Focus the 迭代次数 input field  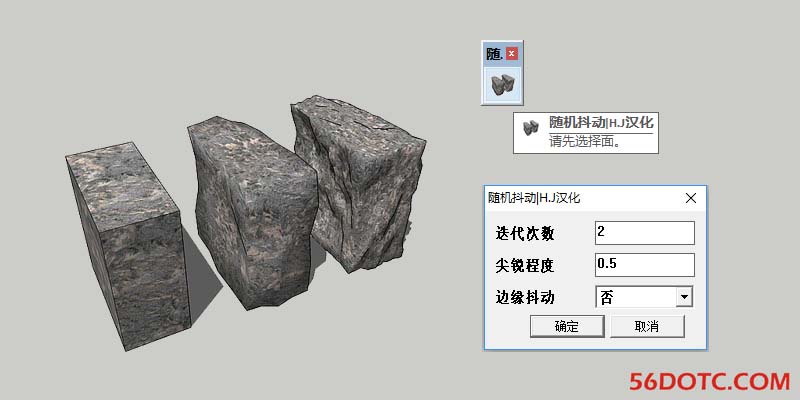click(x=643, y=233)
